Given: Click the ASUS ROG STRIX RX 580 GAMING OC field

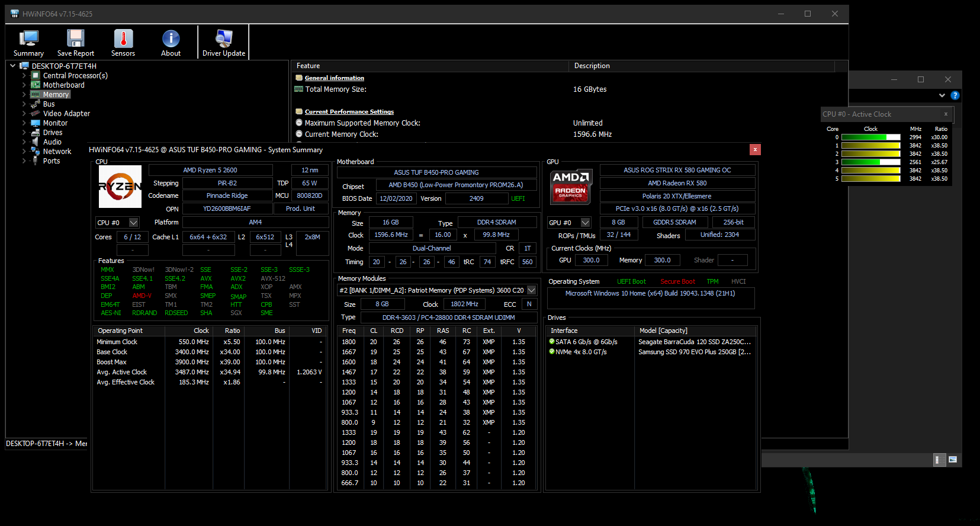Looking at the screenshot, I should coord(677,170).
